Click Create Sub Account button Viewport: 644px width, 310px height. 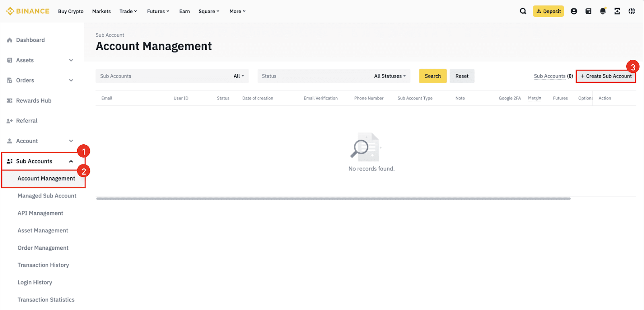tap(606, 76)
